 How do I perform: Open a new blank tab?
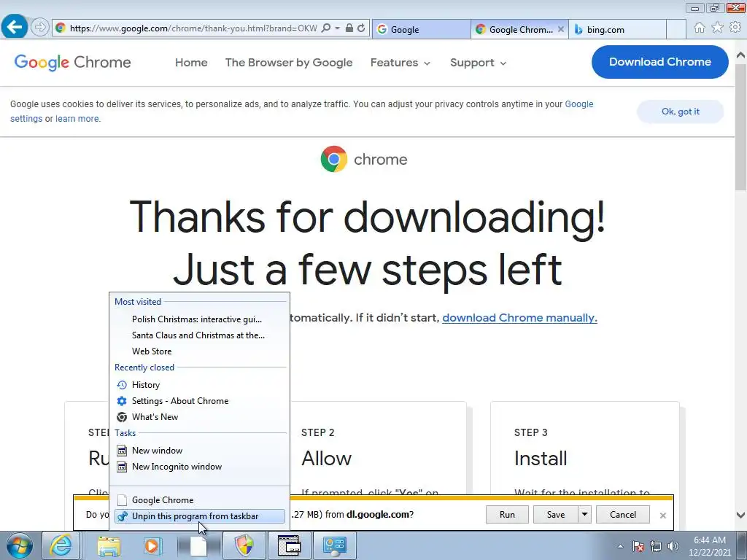click(676, 29)
